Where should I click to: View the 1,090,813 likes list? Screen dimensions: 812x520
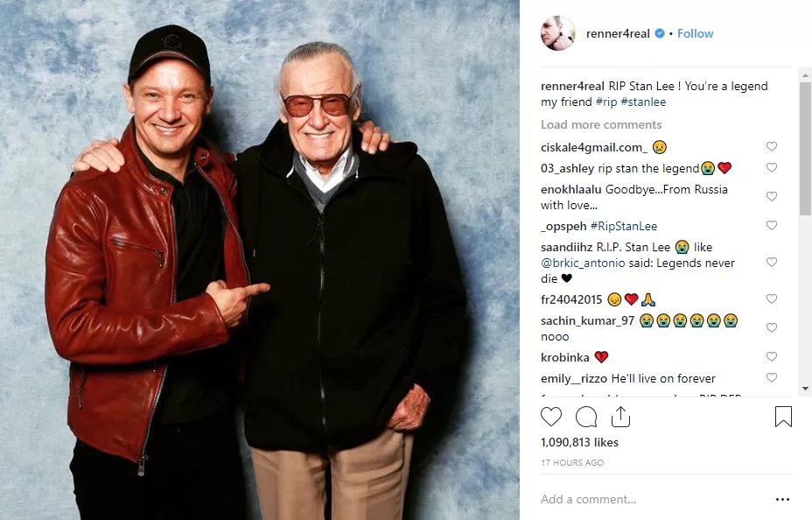point(579,443)
